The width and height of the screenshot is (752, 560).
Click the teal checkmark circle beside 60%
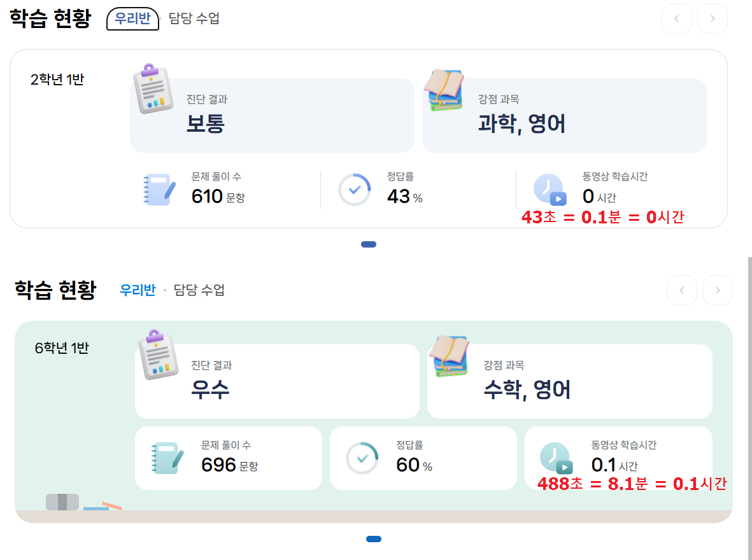coord(362,458)
